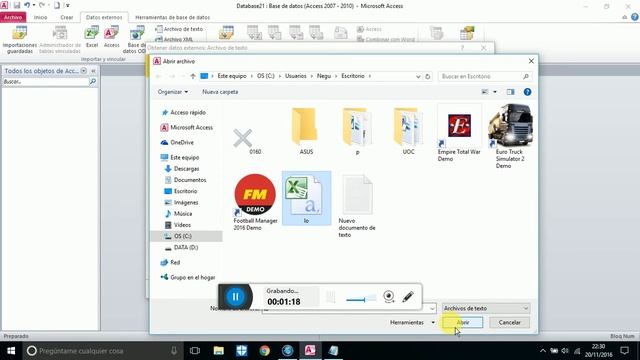The height and width of the screenshot is (360, 640).
Task: Select the ASUS folder
Action: (x=306, y=131)
